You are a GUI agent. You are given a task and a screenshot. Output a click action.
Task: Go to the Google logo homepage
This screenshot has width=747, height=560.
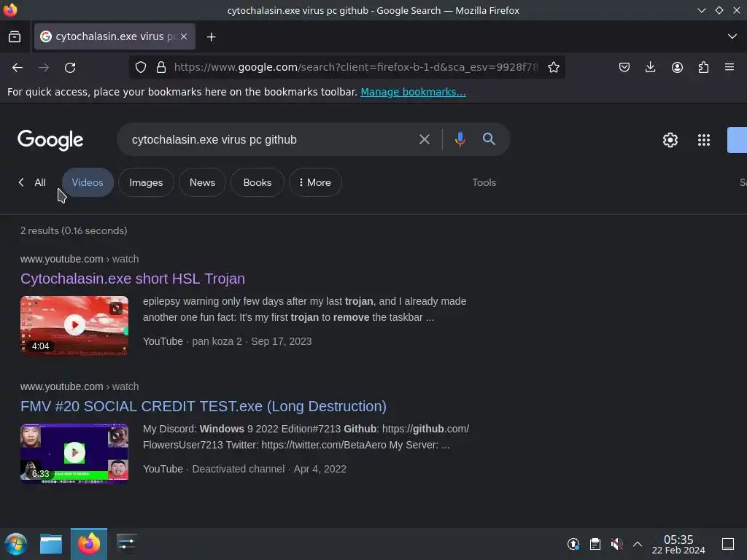coord(50,140)
